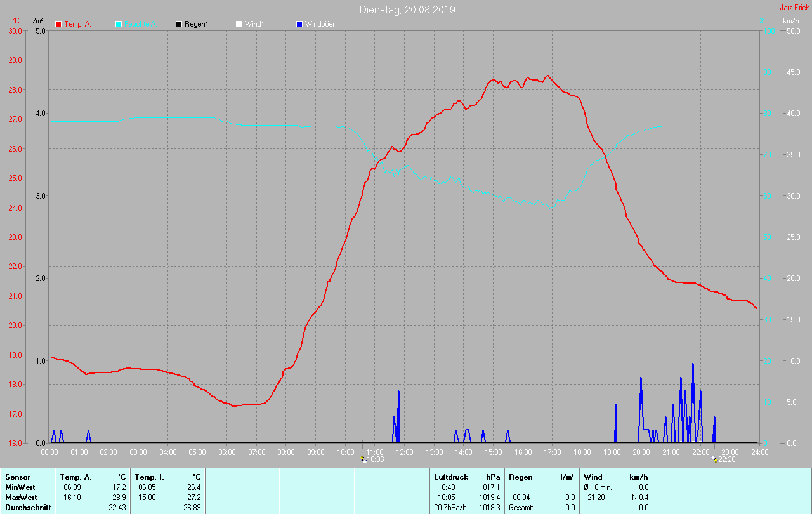812x514 pixels.
Task: Click the pressure value 1019.4
Action: click(x=491, y=498)
